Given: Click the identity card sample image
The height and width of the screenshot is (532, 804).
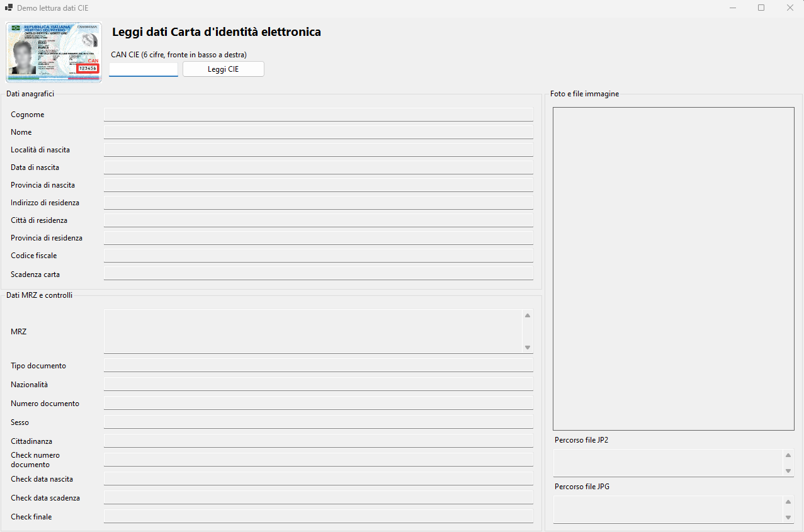Looking at the screenshot, I should click(x=54, y=52).
